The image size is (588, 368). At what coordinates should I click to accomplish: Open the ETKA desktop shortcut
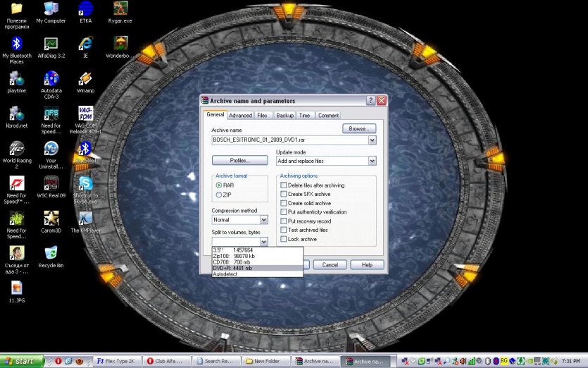pyautogui.click(x=85, y=9)
